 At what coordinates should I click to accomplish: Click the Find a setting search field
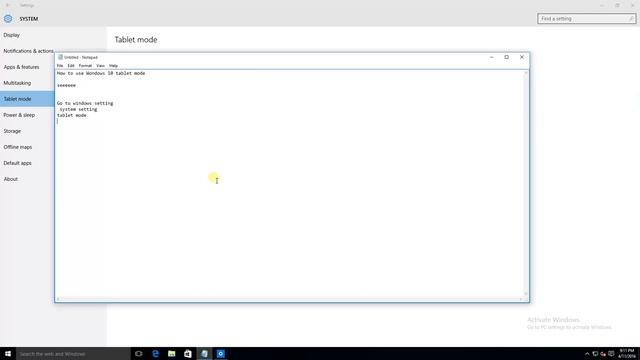click(587, 19)
